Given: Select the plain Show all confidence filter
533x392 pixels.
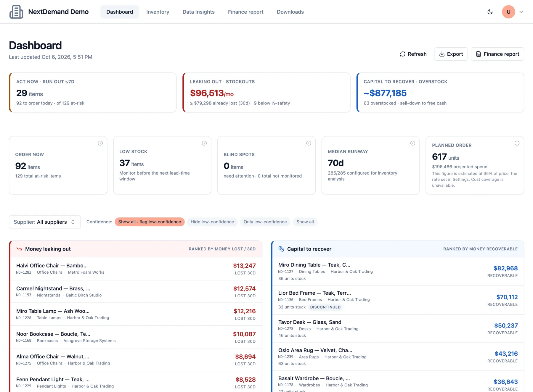Looking at the screenshot, I should 305,222.
